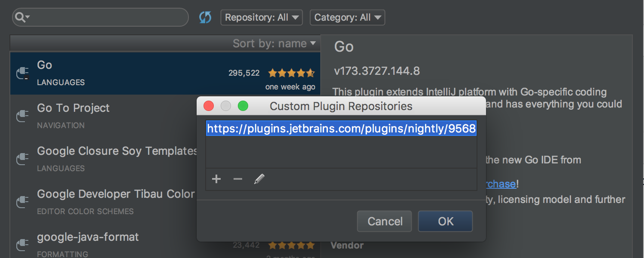This screenshot has height=258, width=644.
Task: Click the 23,442 downloads count
Action: point(246,245)
